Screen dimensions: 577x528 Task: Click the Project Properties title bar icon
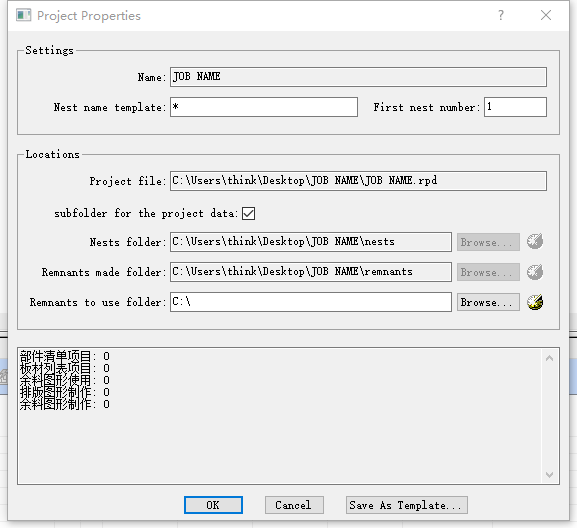point(24,15)
